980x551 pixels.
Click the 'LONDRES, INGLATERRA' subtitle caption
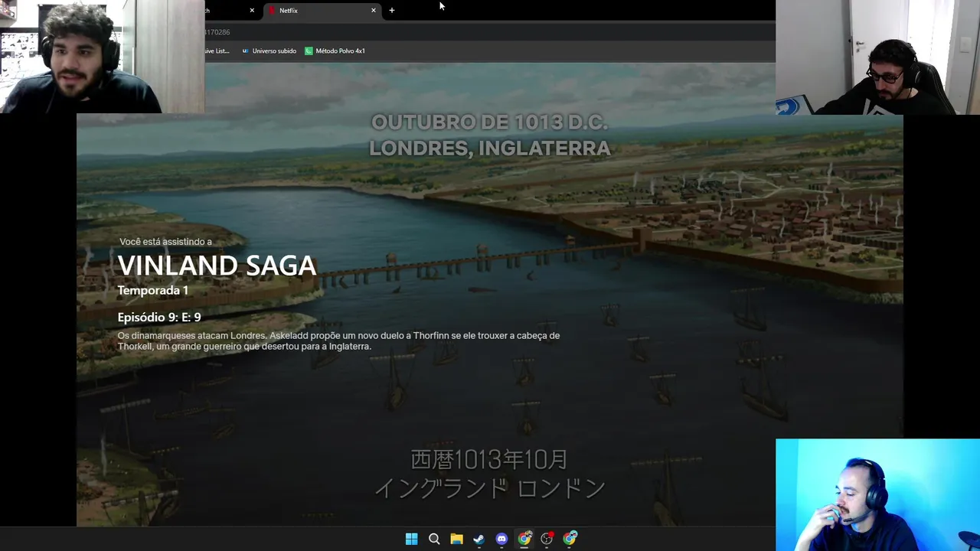click(490, 148)
